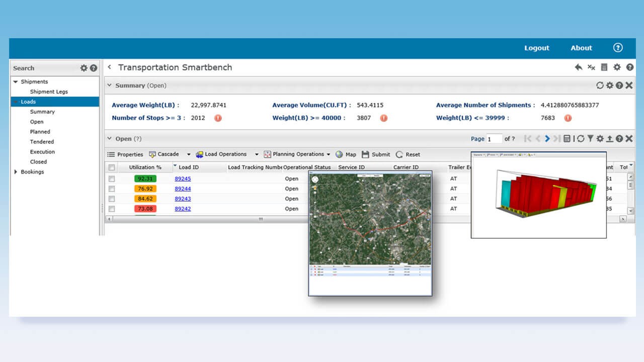Expand the Bookings node in the sidebar tree
This screenshot has width=644, height=362.
tap(15, 171)
